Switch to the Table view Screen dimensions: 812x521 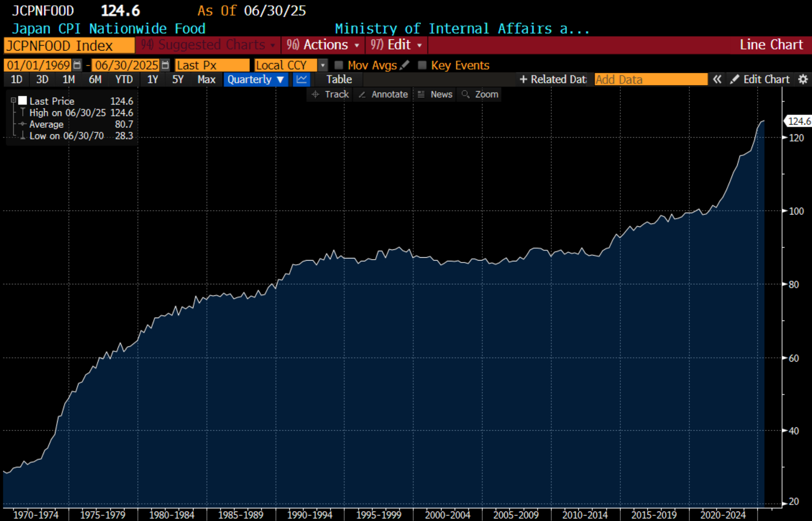click(339, 79)
